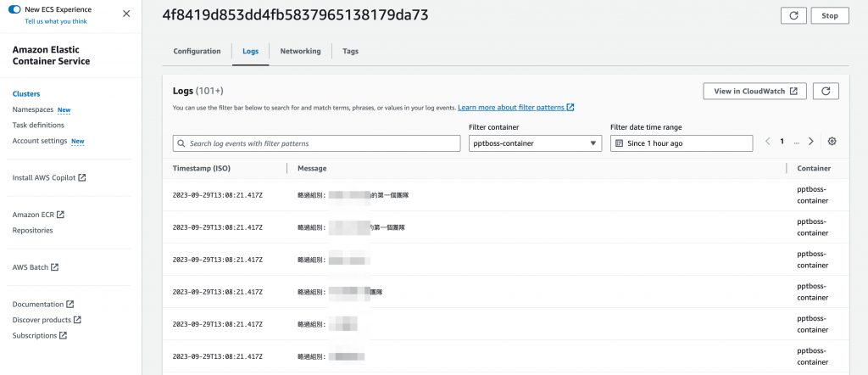Screen dimensions: 868x375
Task: Stop the task with the Stop button
Action: click(x=830, y=15)
